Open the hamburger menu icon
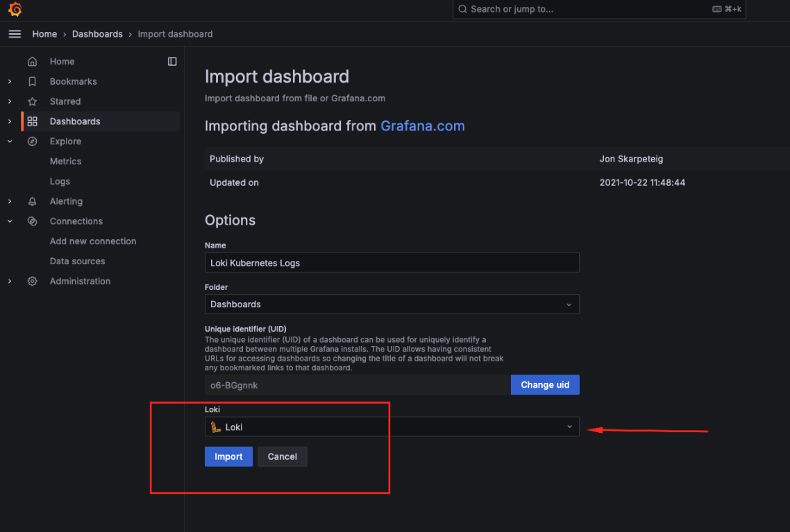The image size is (790, 532). [x=15, y=34]
